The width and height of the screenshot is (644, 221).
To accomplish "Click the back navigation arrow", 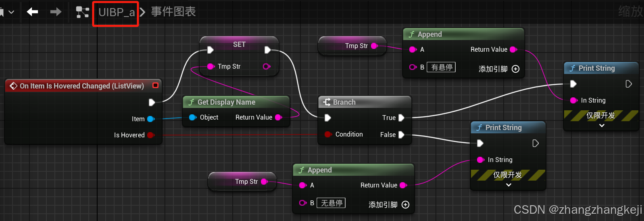I will [32, 12].
